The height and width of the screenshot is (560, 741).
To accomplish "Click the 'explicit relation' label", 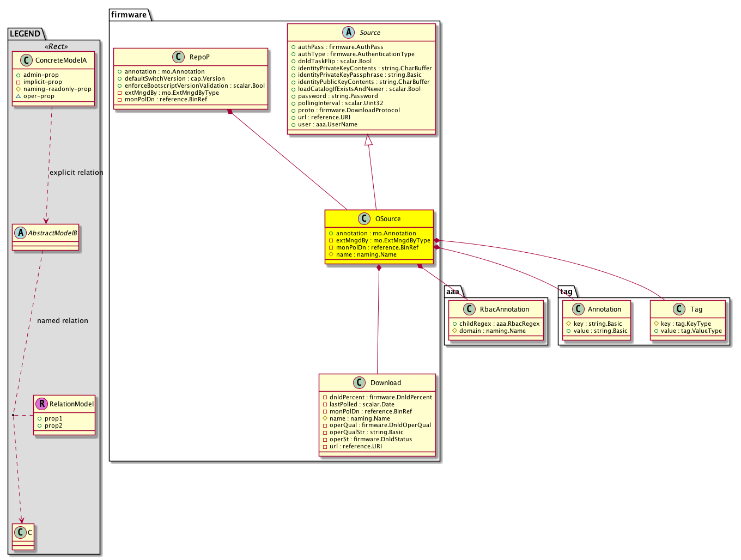I will (x=76, y=173).
